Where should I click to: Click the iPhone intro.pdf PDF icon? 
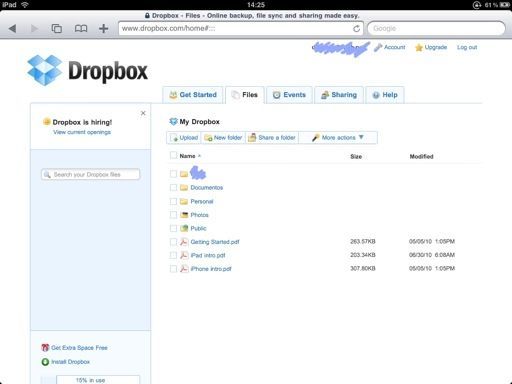(x=184, y=269)
